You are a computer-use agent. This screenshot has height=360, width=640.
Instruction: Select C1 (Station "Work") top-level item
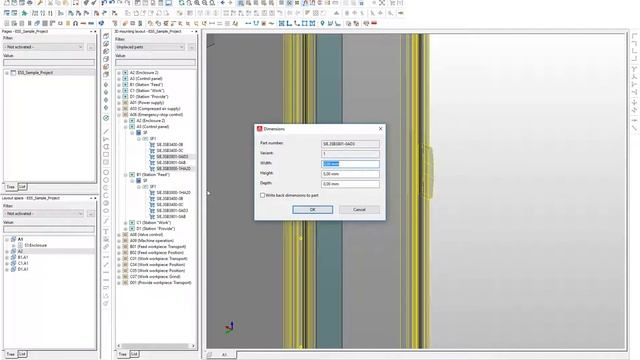147,91
